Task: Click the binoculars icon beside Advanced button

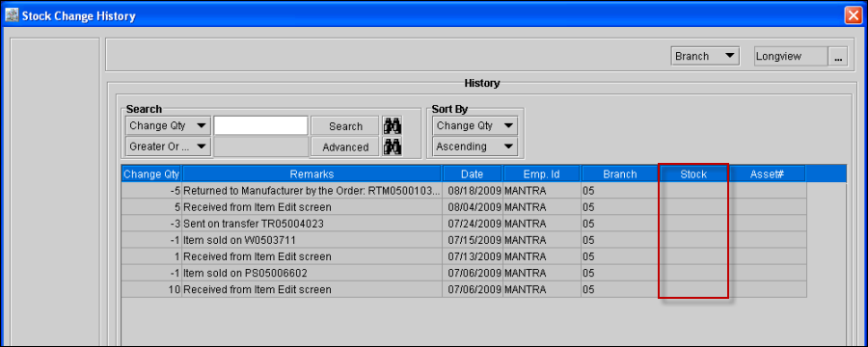Action: click(393, 147)
